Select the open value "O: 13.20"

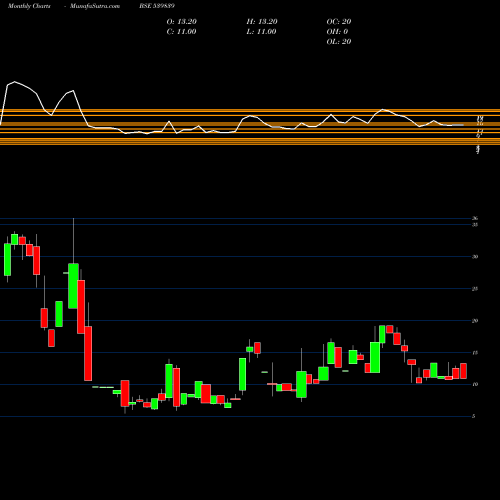182,22
